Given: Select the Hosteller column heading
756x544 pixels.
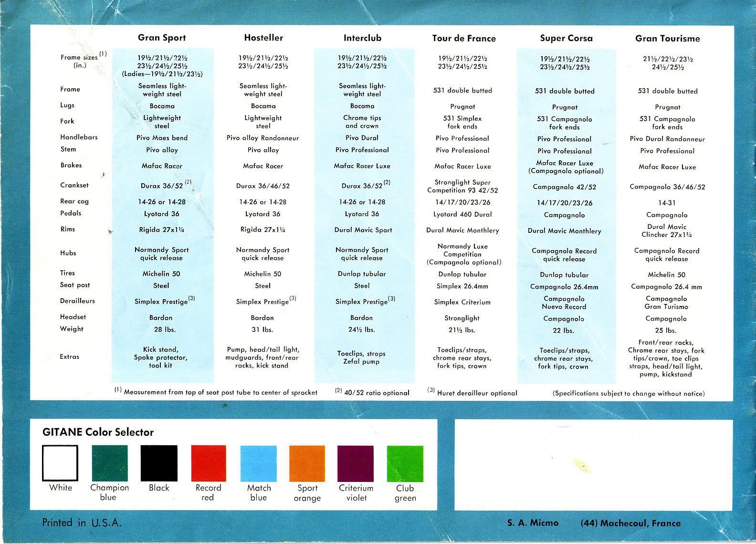Looking at the screenshot, I should tap(263, 38).
